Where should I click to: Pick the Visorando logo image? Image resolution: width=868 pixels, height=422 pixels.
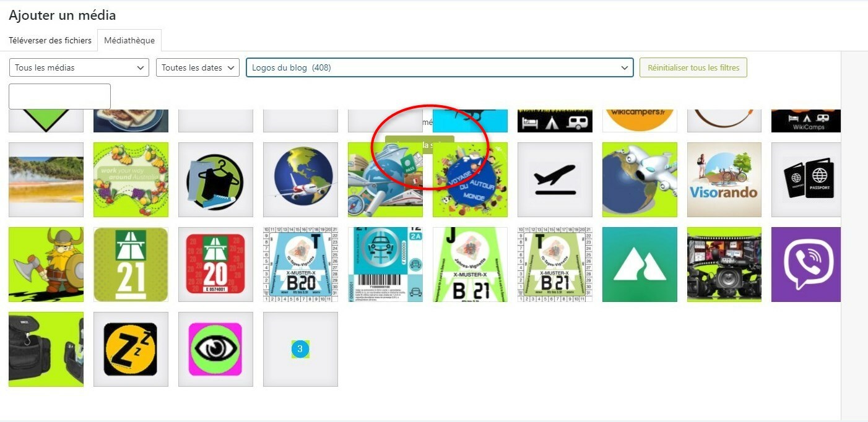724,179
